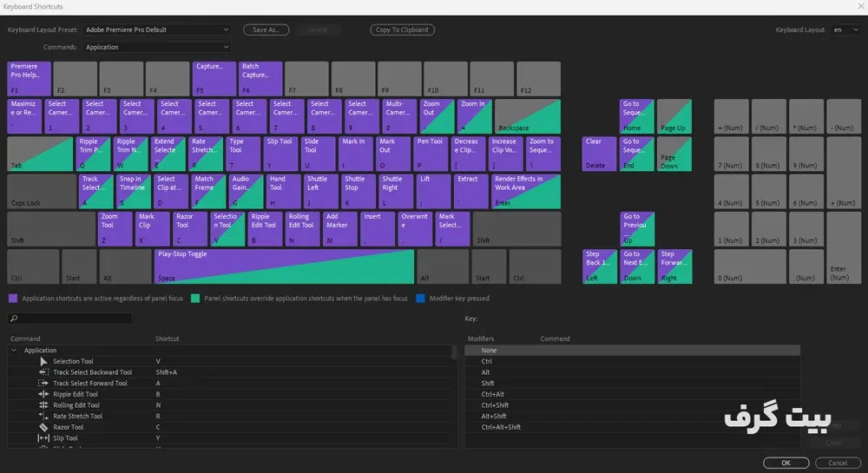This screenshot has height=473, width=868.
Task: Click the Type Tool T key
Action: click(x=243, y=154)
